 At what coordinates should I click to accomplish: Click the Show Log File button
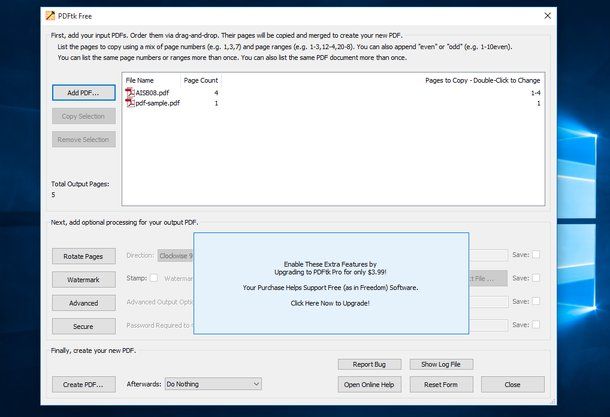click(x=447, y=364)
